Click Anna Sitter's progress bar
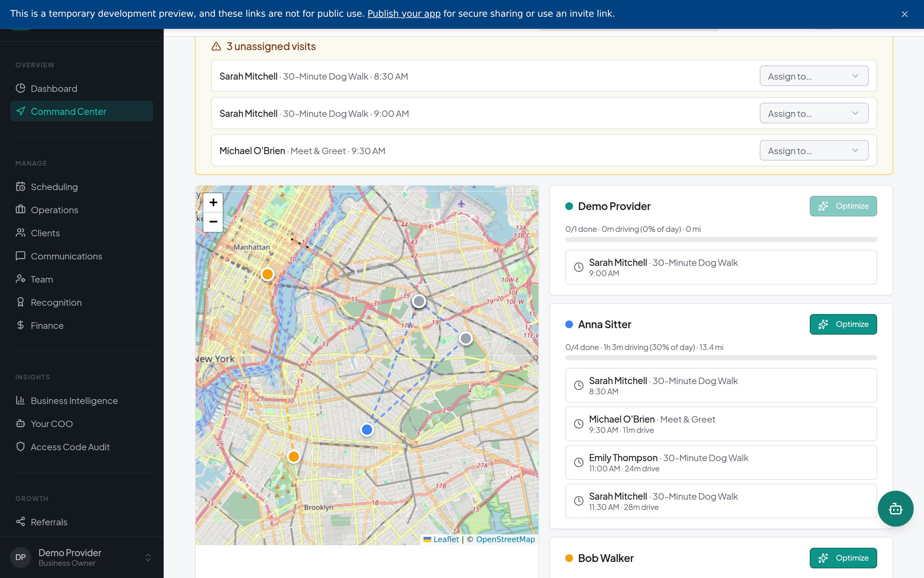This screenshot has width=924, height=578. 721,358
